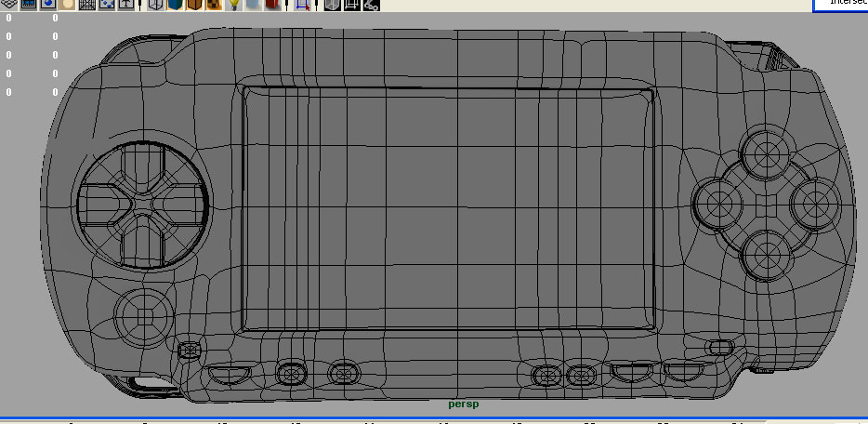Turn on all lights with the light bulb icon
The height and width of the screenshot is (424, 868).
click(234, 5)
